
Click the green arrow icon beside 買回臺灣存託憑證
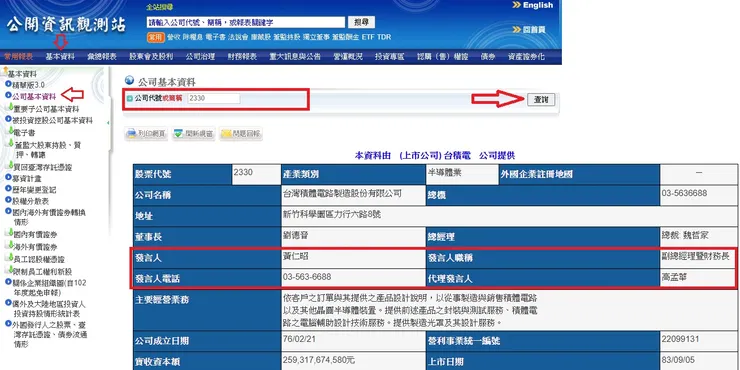[10, 166]
